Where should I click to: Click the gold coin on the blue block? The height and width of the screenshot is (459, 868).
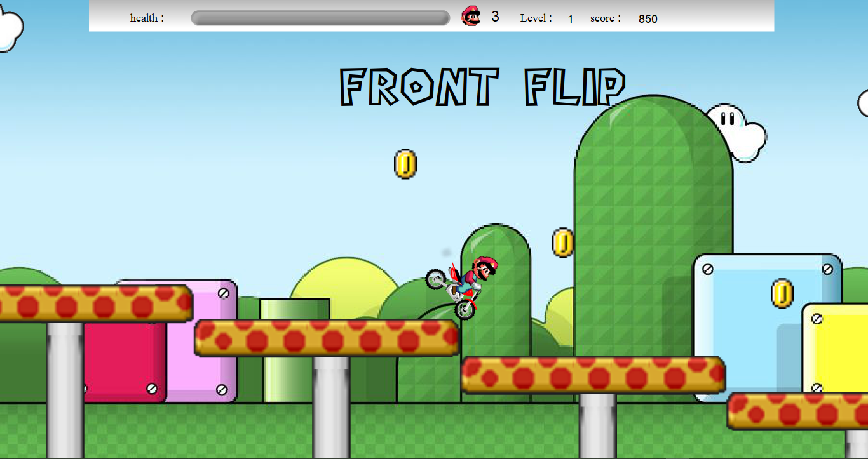pos(782,293)
